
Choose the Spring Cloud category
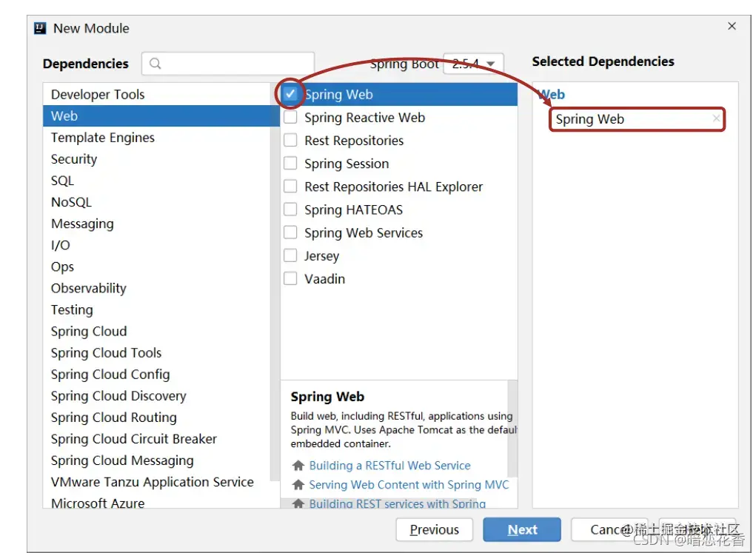(x=157, y=331)
